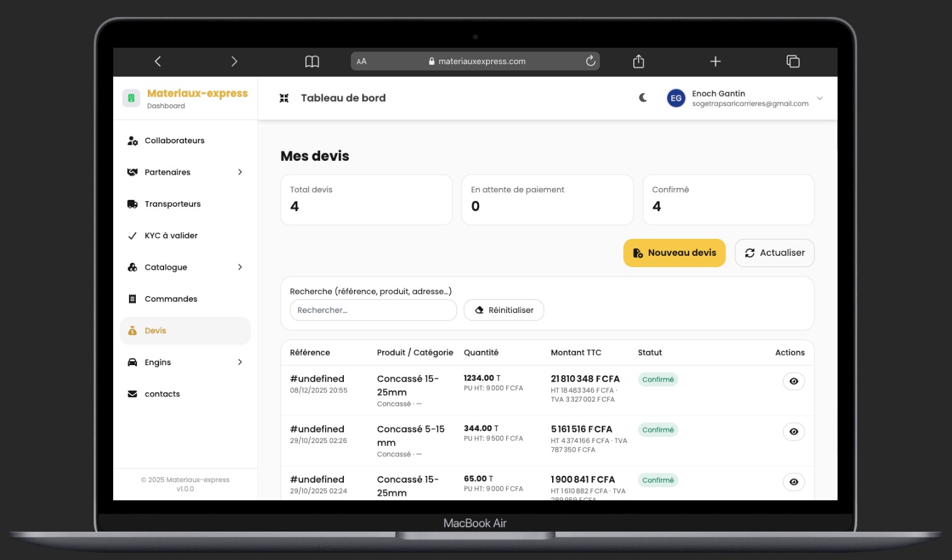Focus the Rechercher search field
Viewport: 952px width, 560px height.
pos(373,310)
